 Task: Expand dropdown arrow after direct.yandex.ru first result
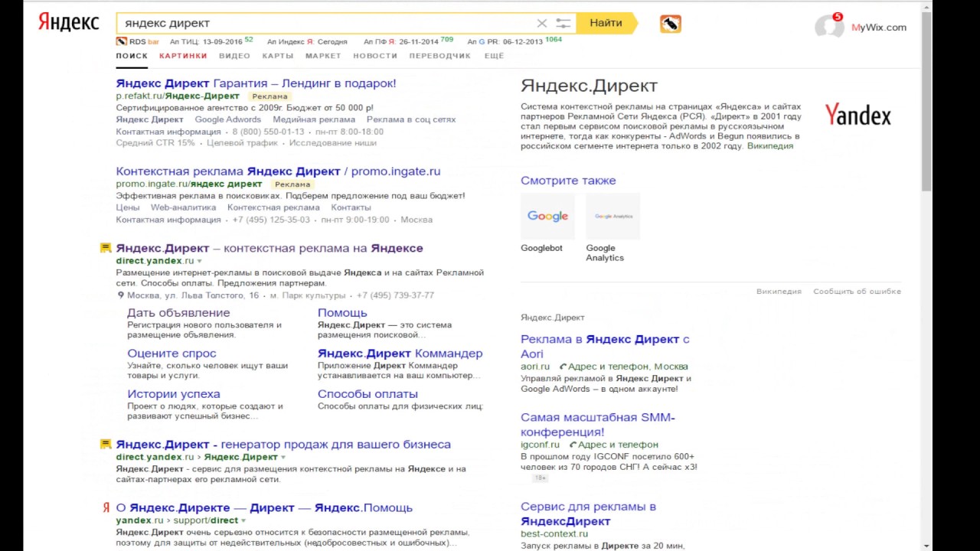point(200,262)
